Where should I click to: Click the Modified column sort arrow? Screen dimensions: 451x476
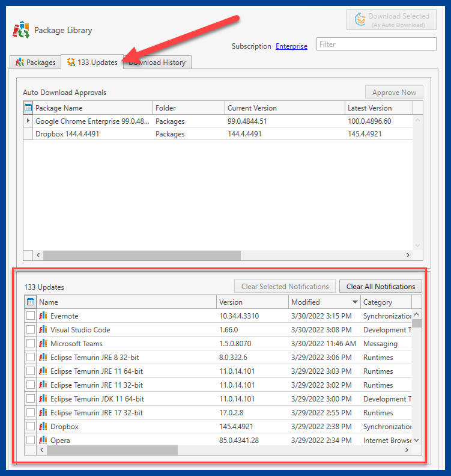click(355, 302)
